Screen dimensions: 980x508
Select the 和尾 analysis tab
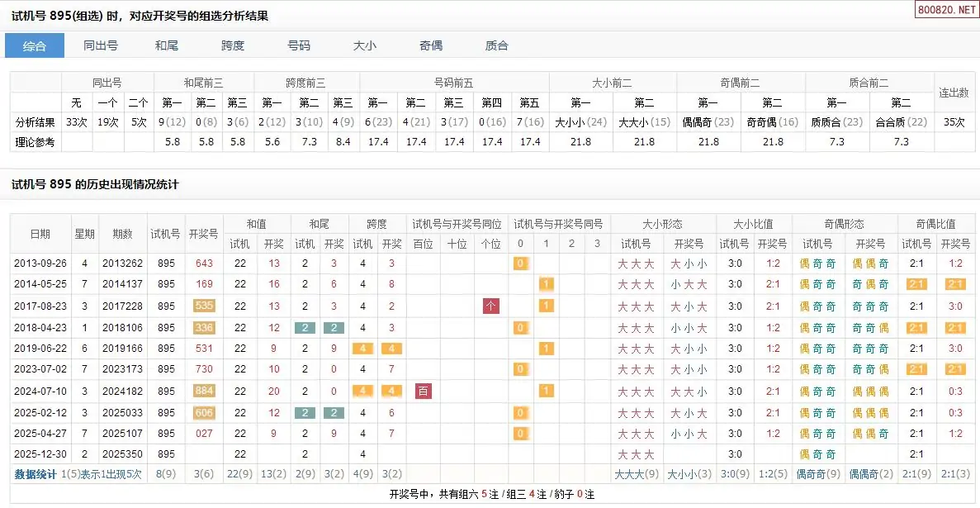pos(167,45)
